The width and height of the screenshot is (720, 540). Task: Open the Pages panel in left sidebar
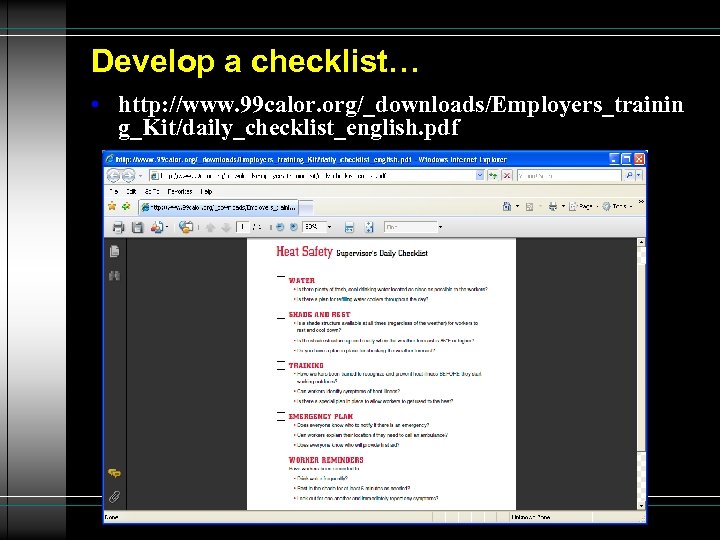[x=114, y=251]
